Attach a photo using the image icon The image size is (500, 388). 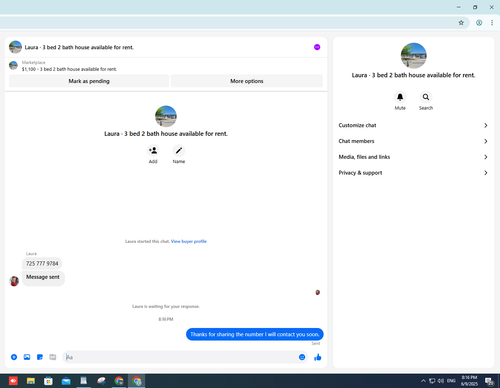(27, 357)
